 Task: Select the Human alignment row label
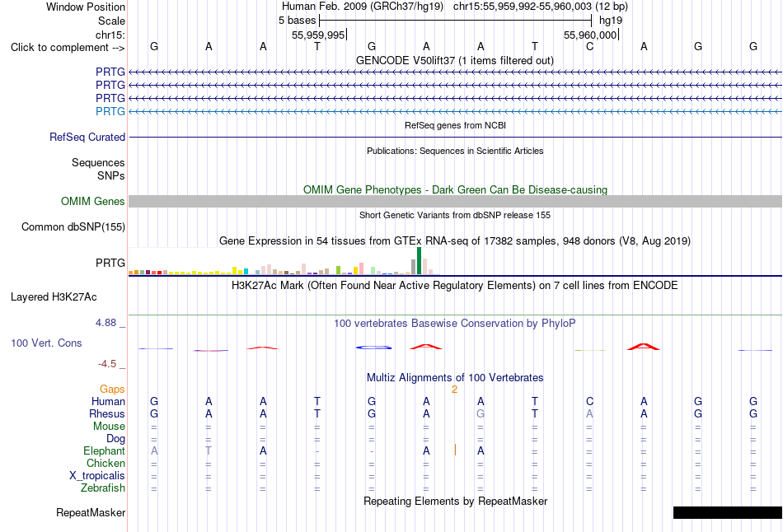pos(108,401)
